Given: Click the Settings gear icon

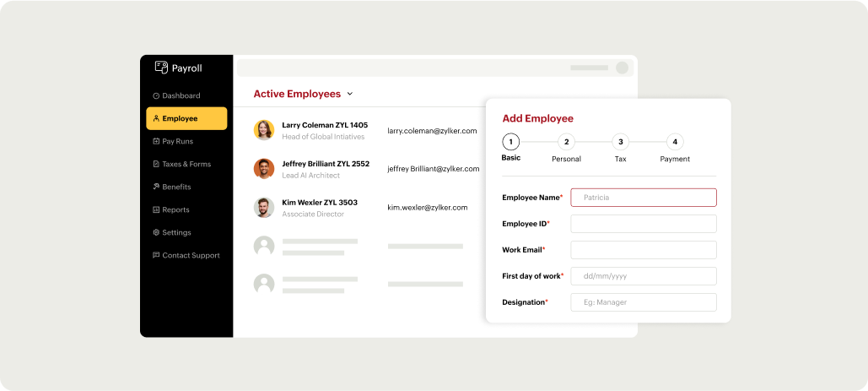Looking at the screenshot, I should click(156, 232).
